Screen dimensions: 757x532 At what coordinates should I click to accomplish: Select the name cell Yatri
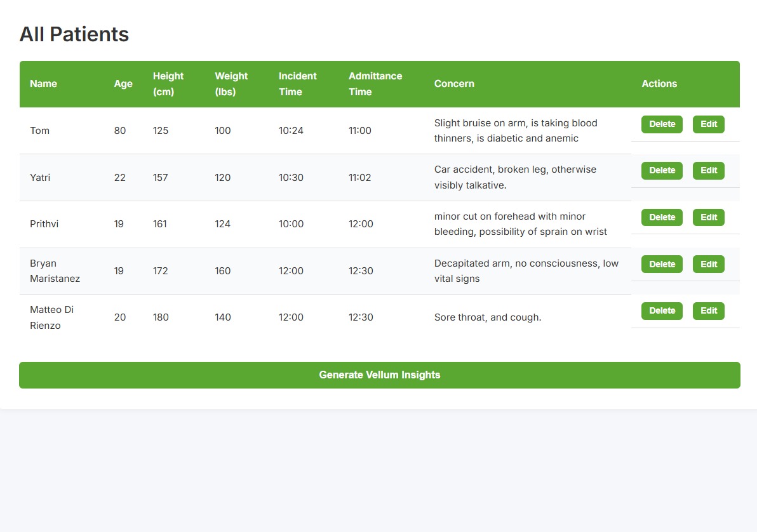[x=40, y=178]
